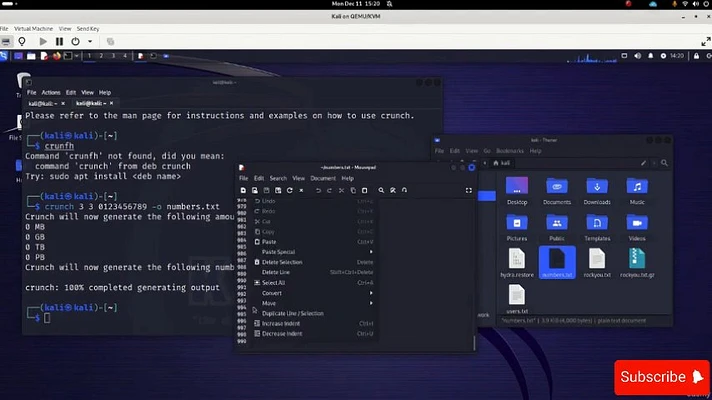Open the Music folder in Thunar
712x400 pixels.
click(637, 191)
